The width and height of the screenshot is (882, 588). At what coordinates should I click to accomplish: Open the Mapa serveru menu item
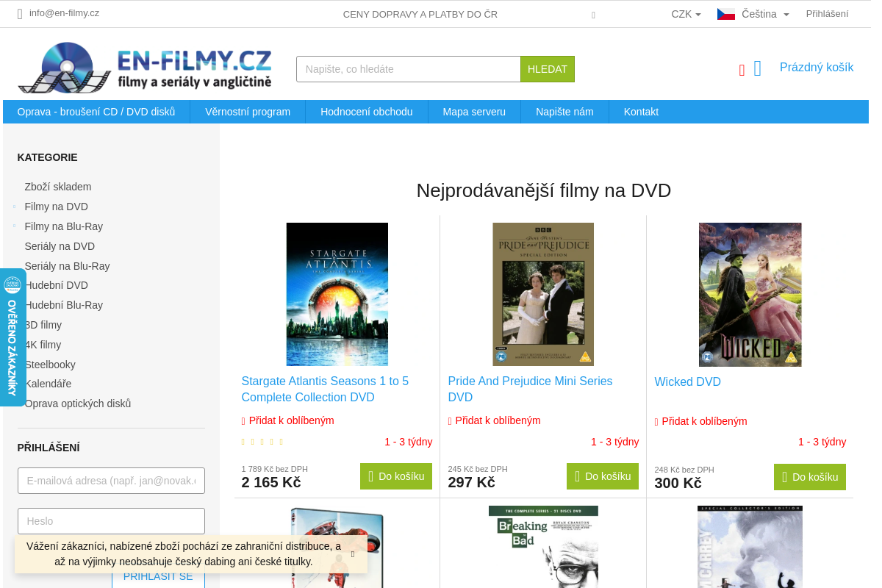click(473, 112)
